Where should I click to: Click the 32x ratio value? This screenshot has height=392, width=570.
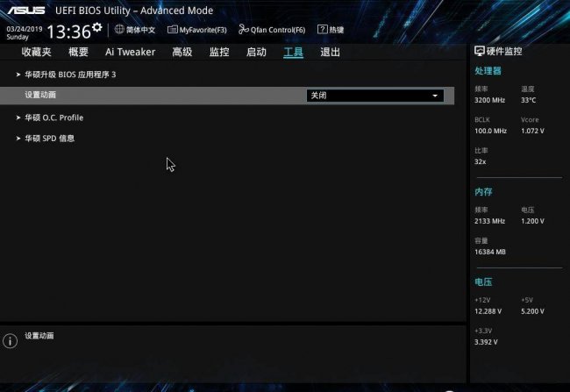coord(481,162)
